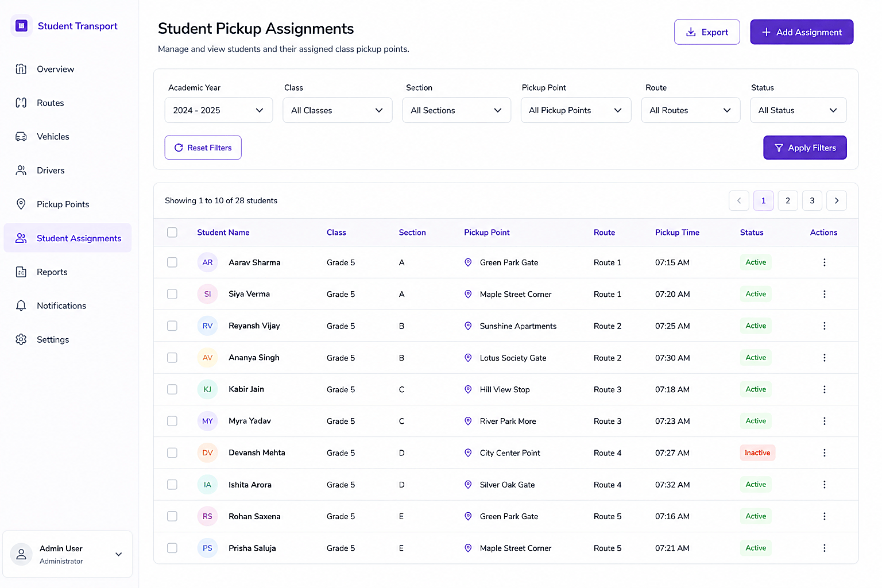
Task: Expand the All Pickup Points dropdown
Action: pos(576,110)
